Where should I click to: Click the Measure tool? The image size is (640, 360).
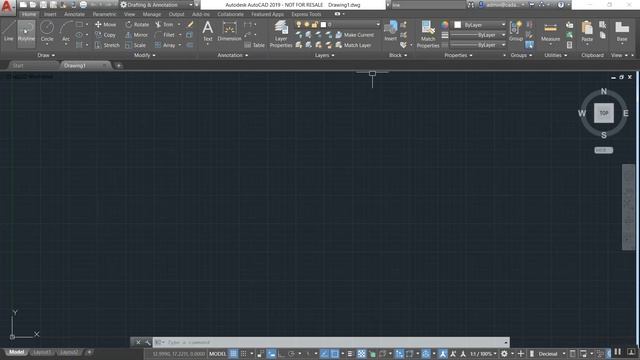pos(550,32)
